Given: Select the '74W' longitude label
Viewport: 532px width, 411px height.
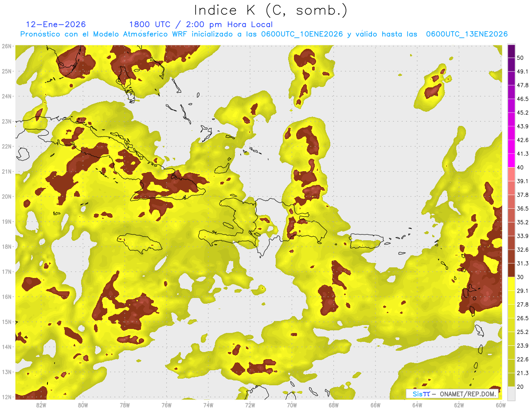Looking at the screenshot, I should (208, 405).
